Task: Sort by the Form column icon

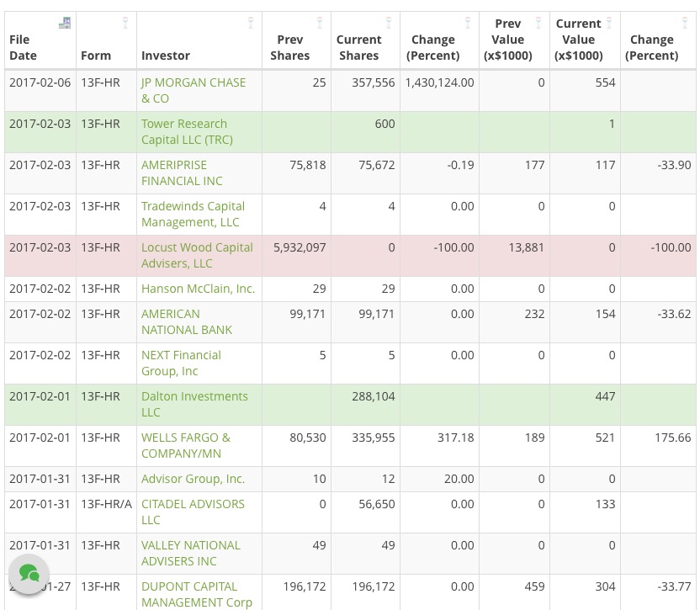Action: tap(125, 23)
